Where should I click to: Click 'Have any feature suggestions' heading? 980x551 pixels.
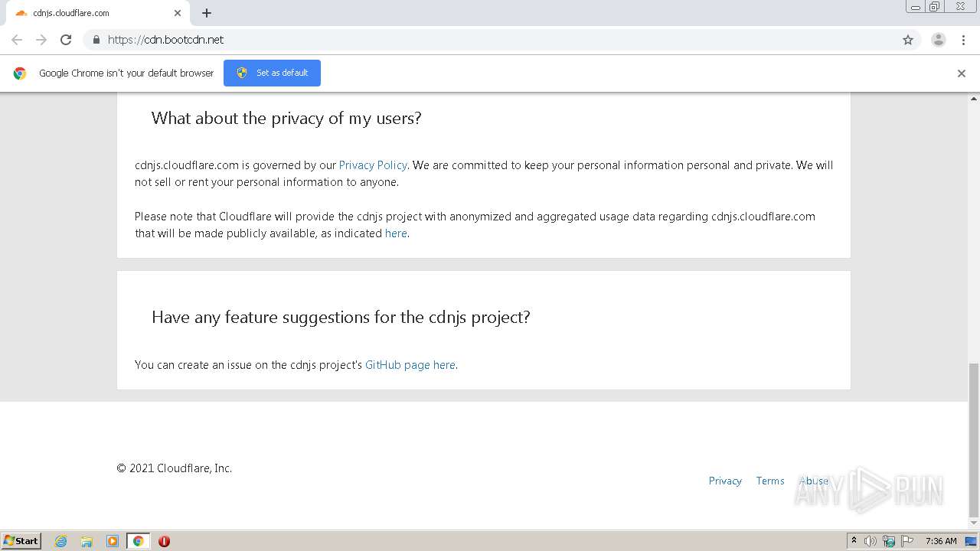coord(341,317)
